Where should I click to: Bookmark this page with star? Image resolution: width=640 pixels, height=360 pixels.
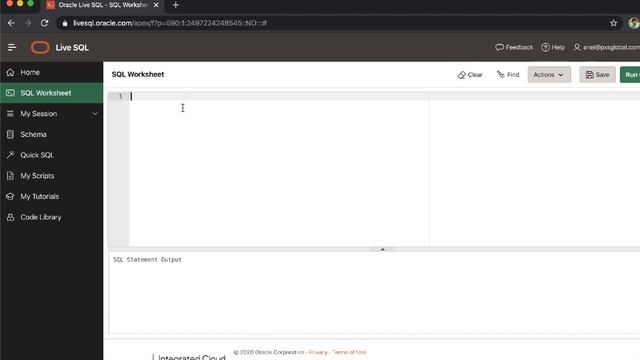click(613, 23)
